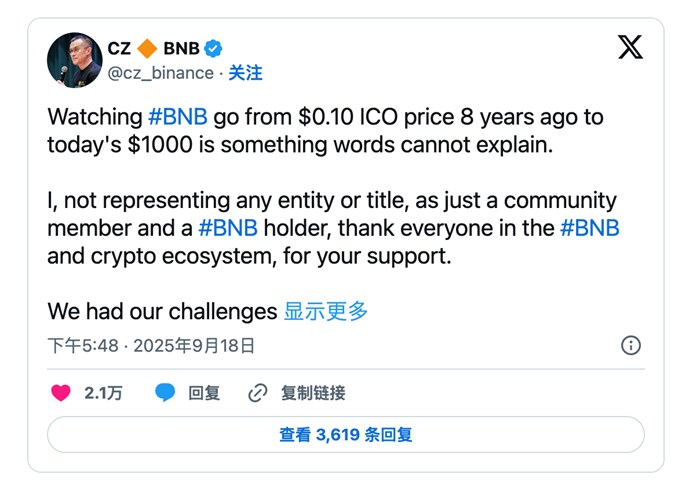This screenshot has width=700, height=489.
Task: Click the 回复 reply label
Action: tap(204, 393)
